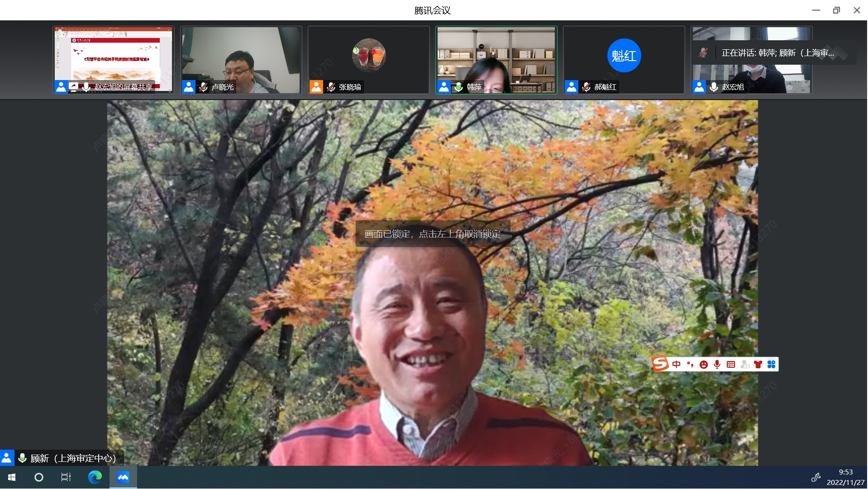Viewport: 868px width, 489px height.
Task: Click the locked-view notification message
Action: pyautogui.click(x=433, y=234)
